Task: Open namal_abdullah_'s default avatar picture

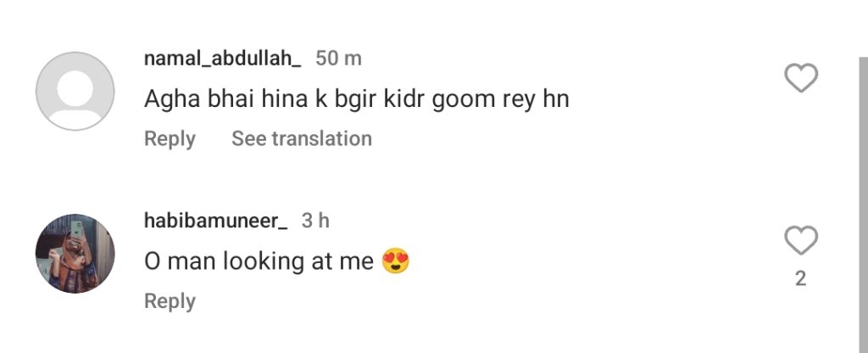Action: (x=75, y=91)
